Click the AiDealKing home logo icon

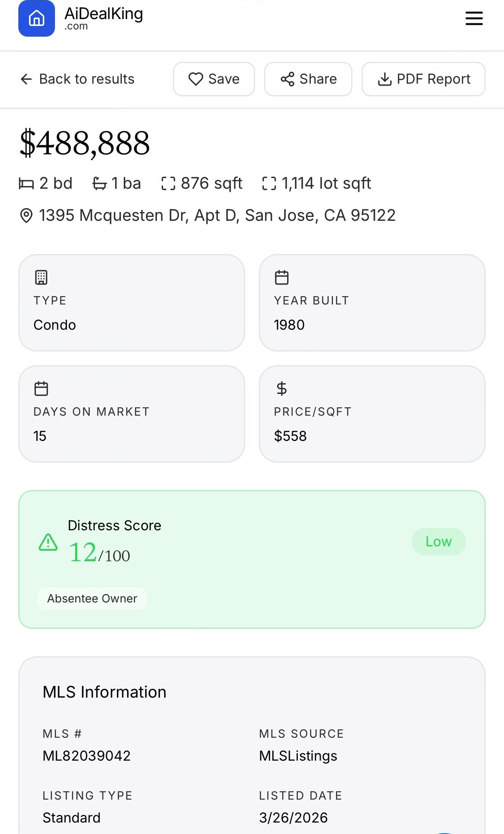coord(37,18)
